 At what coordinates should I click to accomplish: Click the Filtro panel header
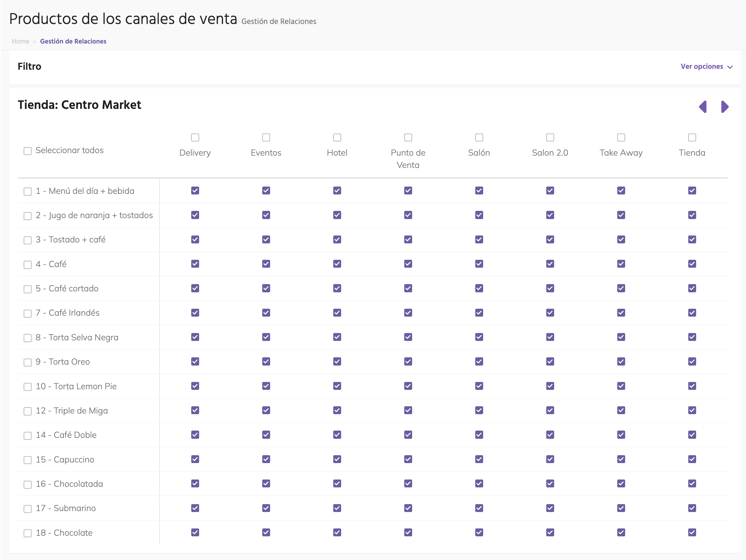pyautogui.click(x=29, y=67)
